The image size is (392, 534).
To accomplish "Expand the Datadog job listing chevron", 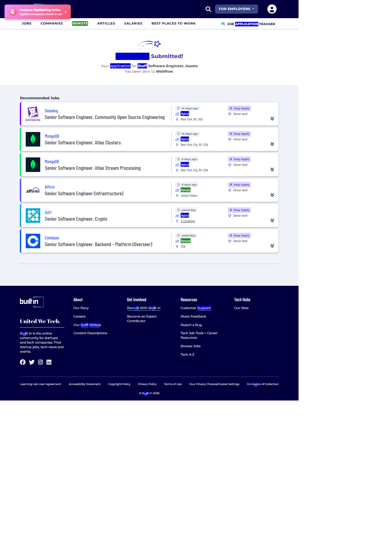I will [x=272, y=119].
